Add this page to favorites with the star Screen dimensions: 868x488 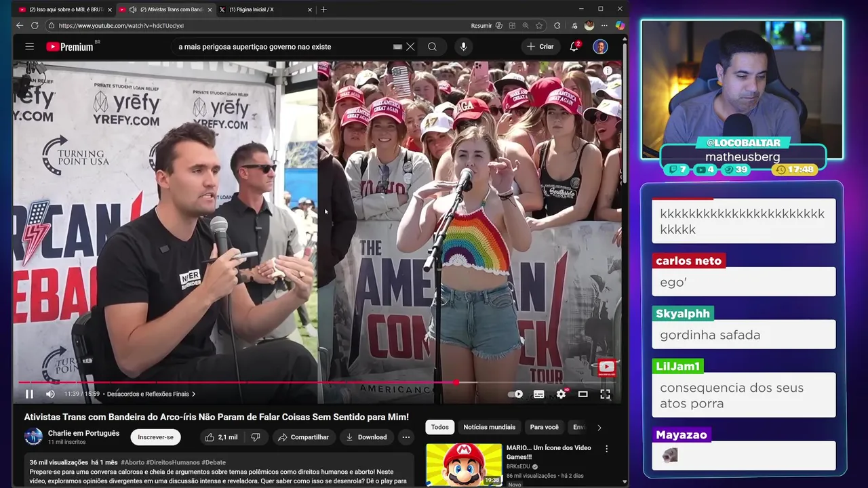[x=539, y=26]
